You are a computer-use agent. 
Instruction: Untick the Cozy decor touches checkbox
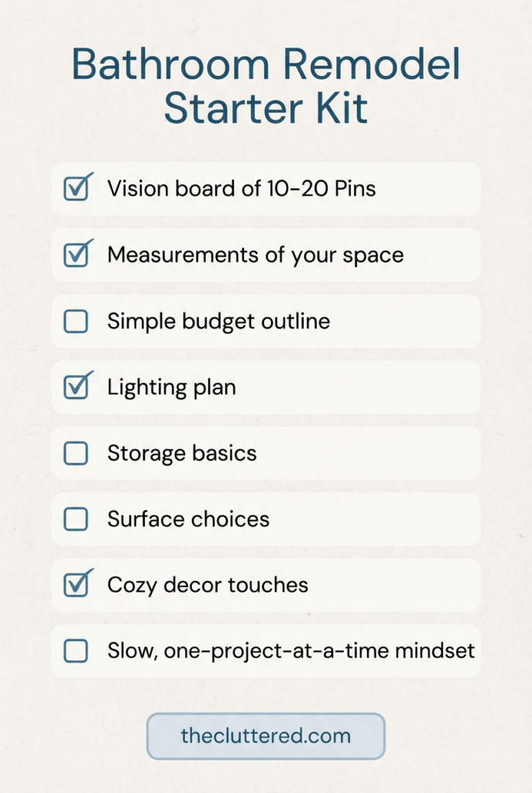pyautogui.click(x=76, y=585)
